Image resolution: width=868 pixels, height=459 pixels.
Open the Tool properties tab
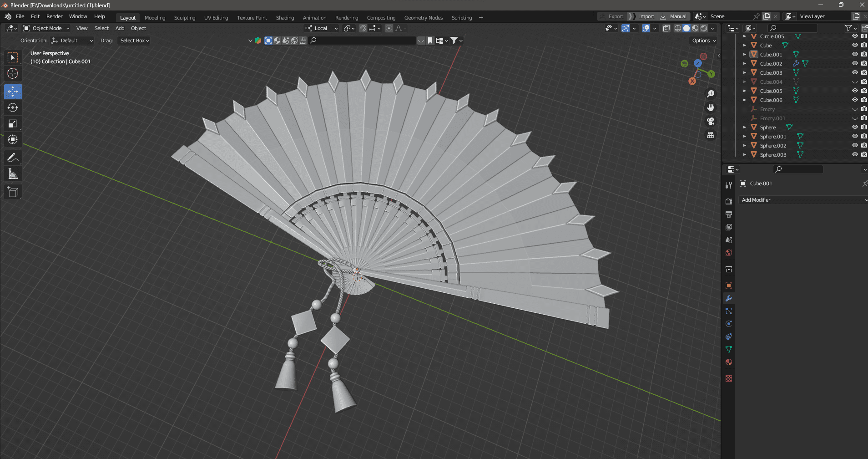729,185
